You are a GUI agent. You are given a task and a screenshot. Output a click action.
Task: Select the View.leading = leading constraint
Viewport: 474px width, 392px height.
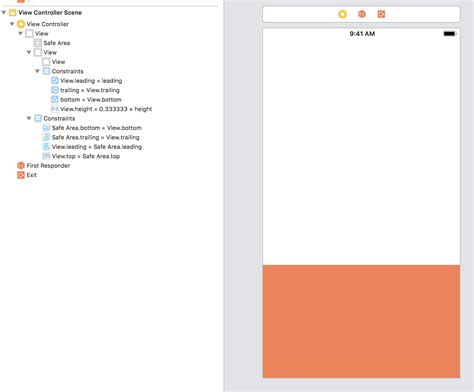91,80
